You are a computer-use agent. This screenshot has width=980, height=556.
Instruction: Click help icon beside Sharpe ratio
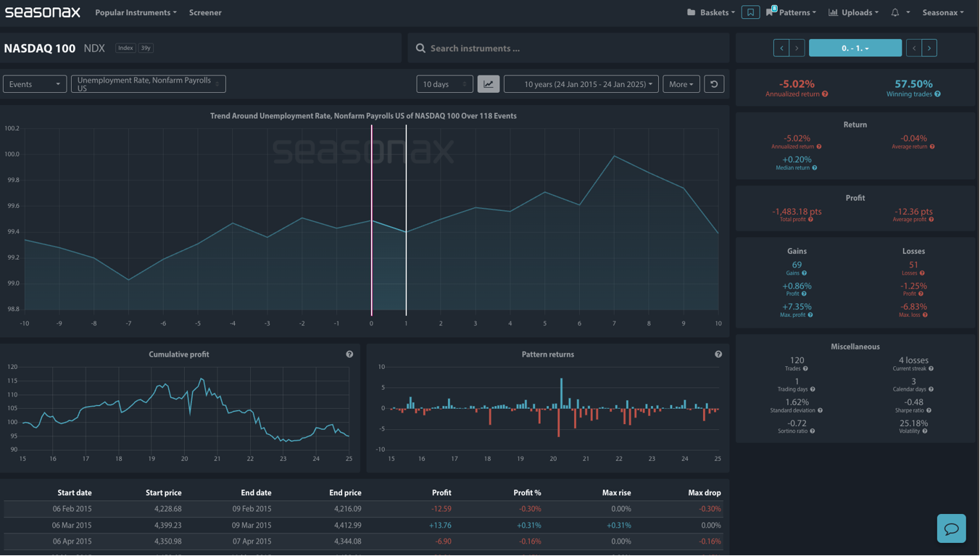point(929,410)
